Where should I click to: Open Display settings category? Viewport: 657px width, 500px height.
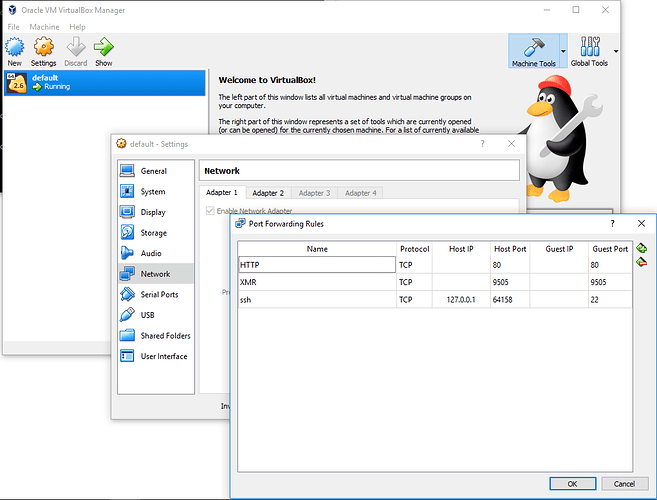(x=156, y=212)
